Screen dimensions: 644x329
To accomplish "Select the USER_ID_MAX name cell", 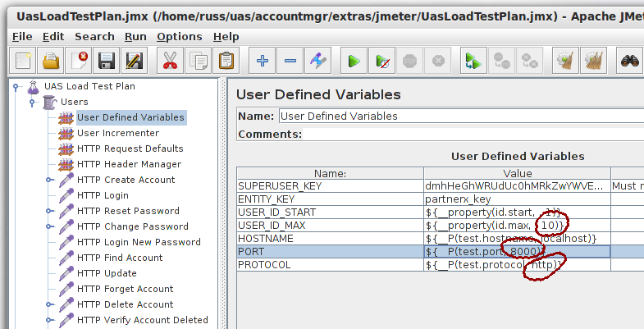I will [x=331, y=226].
